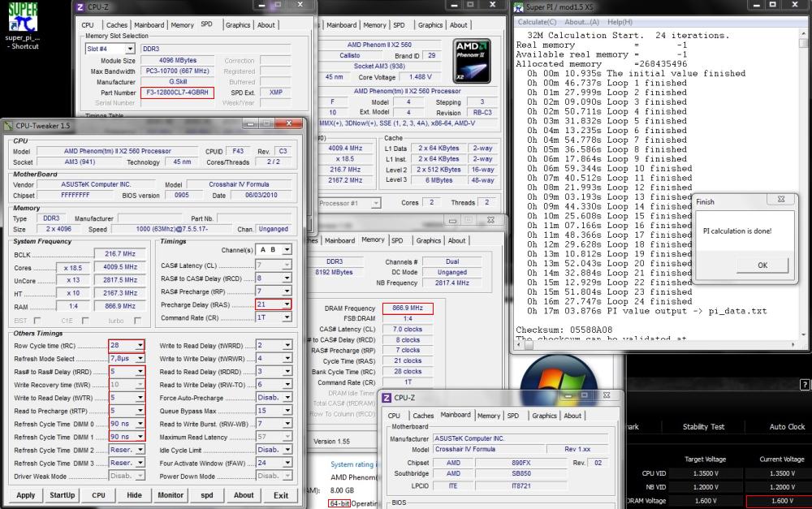Toggle the turbo checkbox in CPU-Tweaker
Screen dimensions: 812x509
click(x=137, y=321)
